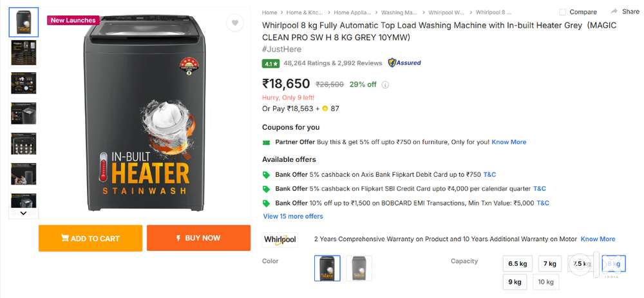644x298 pixels.
Task: Expand View 15 more offers
Action: point(293,216)
